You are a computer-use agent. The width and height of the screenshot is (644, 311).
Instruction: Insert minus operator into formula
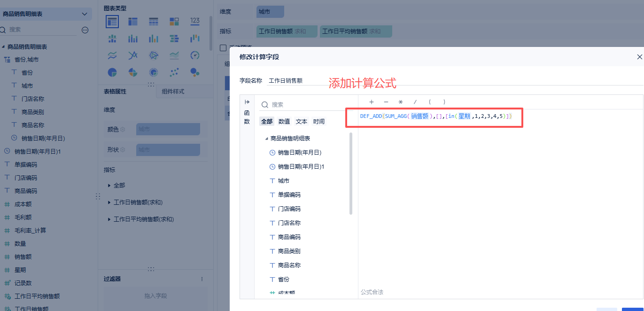point(386,102)
